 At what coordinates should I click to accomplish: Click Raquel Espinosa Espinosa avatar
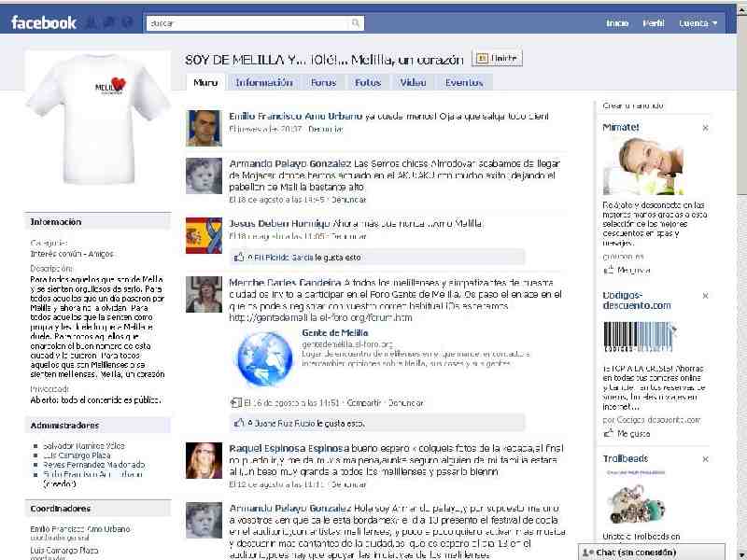pyautogui.click(x=204, y=460)
